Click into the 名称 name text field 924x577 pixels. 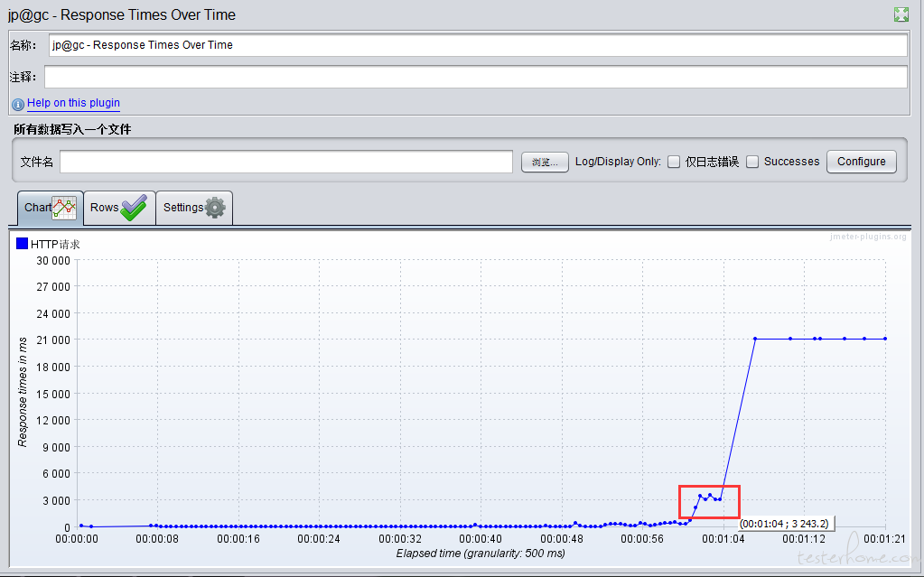coord(477,45)
